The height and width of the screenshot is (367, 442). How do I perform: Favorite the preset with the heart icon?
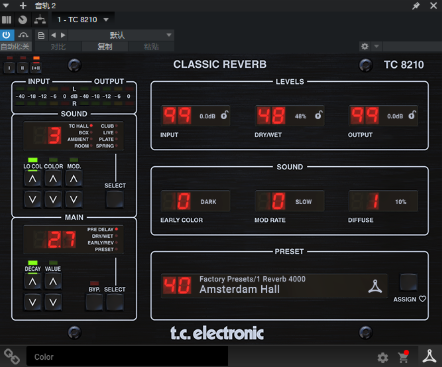(x=422, y=299)
